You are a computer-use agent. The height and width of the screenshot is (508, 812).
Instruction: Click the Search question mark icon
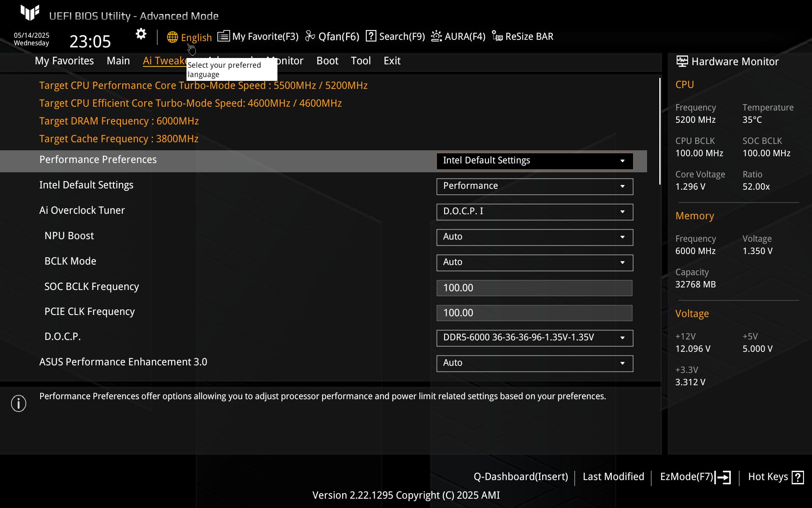coord(371,36)
